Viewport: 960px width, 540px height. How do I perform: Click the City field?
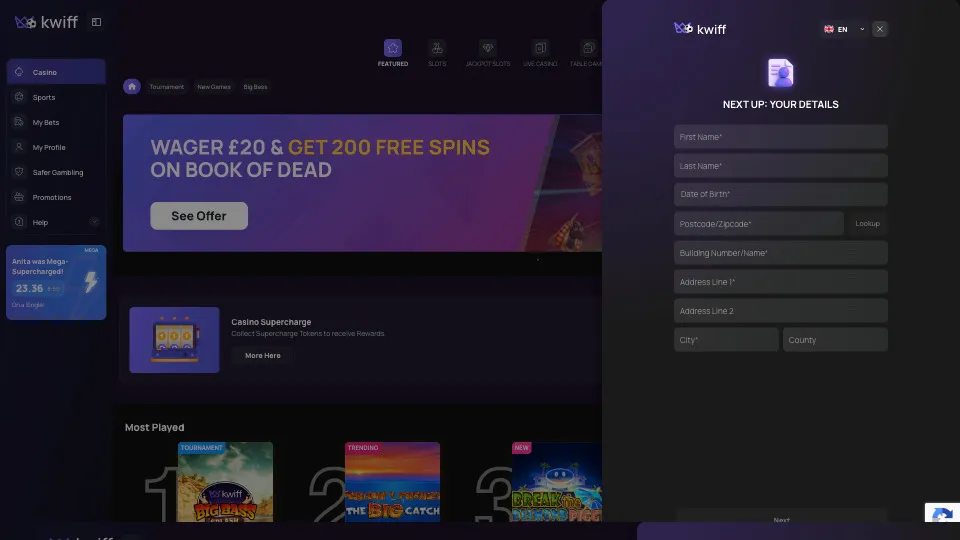[726, 339]
